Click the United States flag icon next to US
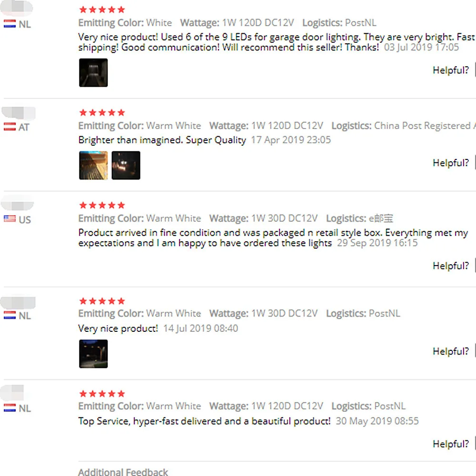Viewport: 476px width, 476px height. pos(10,219)
